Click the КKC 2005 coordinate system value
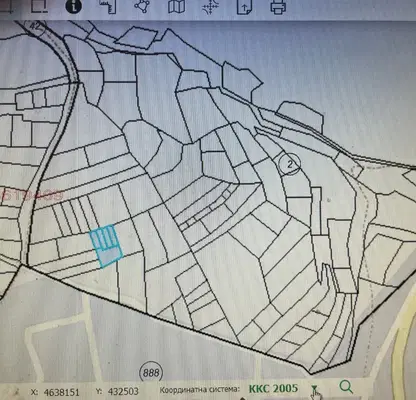 pyautogui.click(x=273, y=388)
